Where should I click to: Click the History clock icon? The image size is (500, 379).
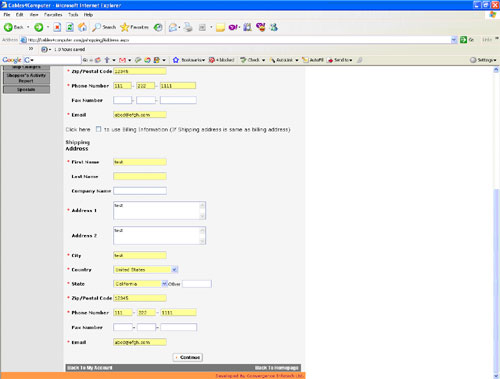coord(158,27)
